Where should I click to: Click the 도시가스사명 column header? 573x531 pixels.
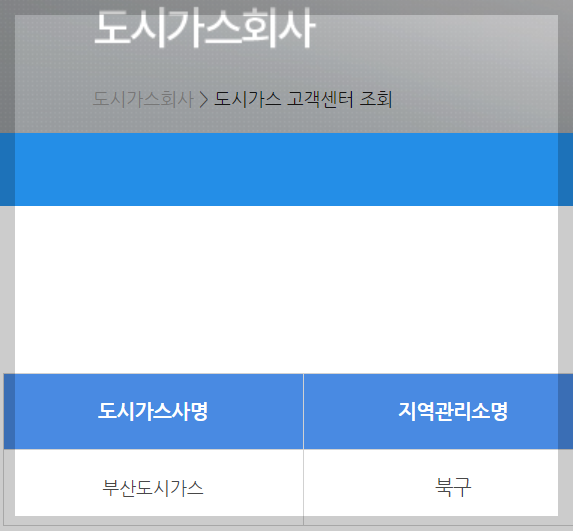click(x=153, y=411)
